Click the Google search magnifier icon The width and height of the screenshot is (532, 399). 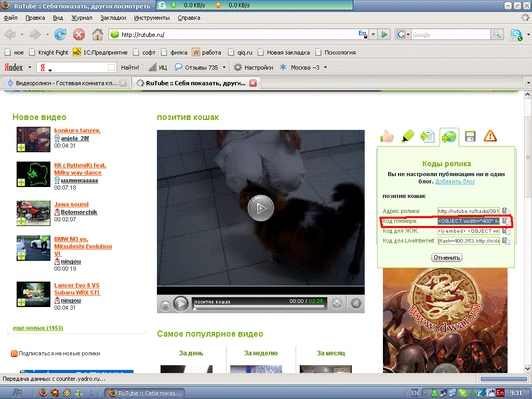point(497,34)
